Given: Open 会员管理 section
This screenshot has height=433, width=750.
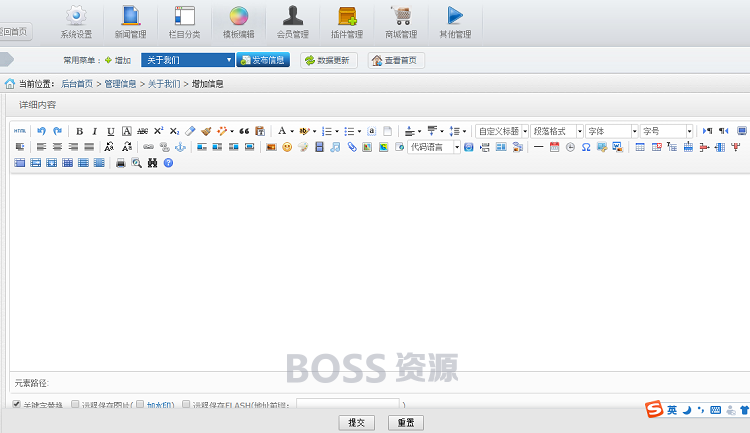Looking at the screenshot, I should point(293,22).
